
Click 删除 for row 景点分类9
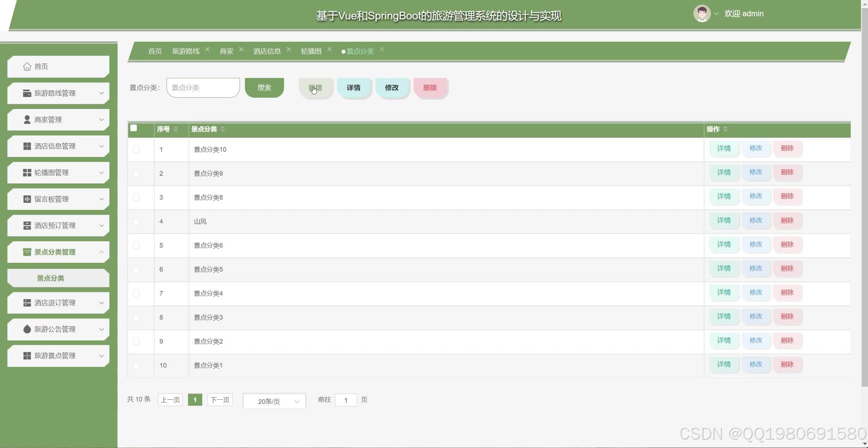point(787,172)
